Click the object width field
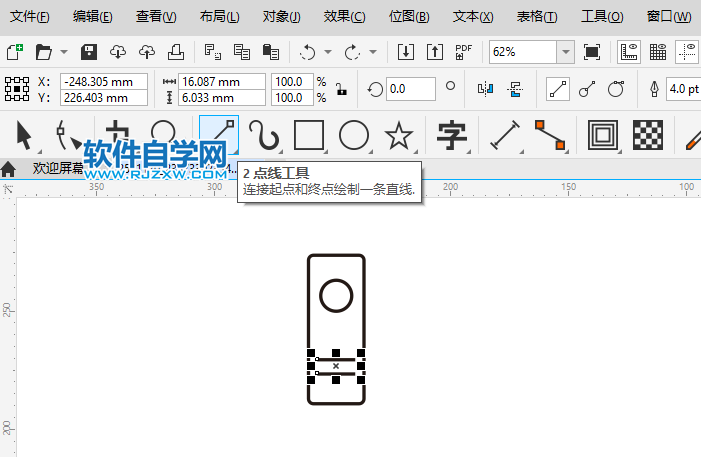Viewport: 701px width, 457px height. point(222,81)
